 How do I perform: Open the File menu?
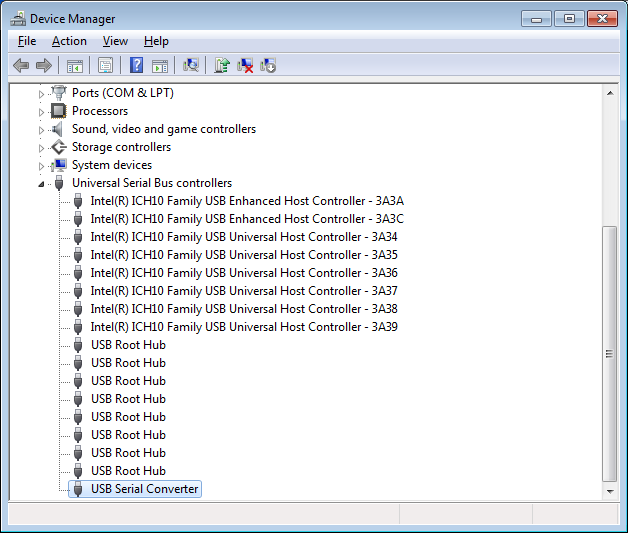point(27,41)
